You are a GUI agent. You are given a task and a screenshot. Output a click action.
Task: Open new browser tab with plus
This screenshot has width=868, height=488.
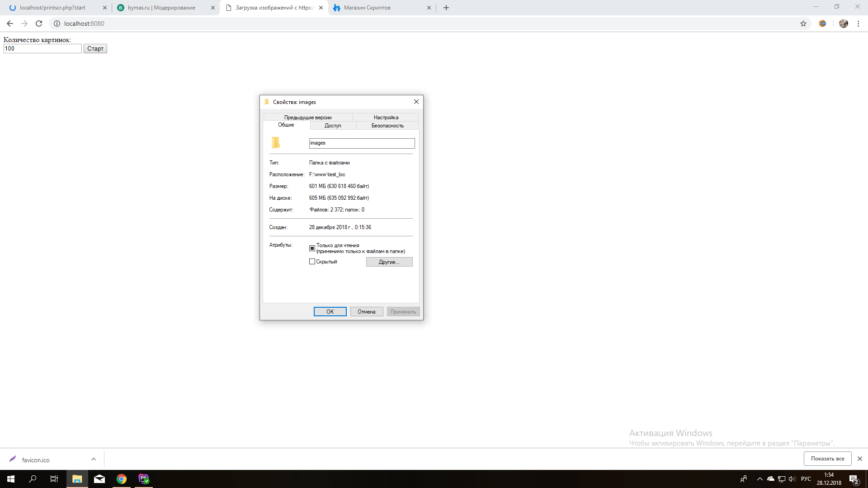tap(446, 8)
